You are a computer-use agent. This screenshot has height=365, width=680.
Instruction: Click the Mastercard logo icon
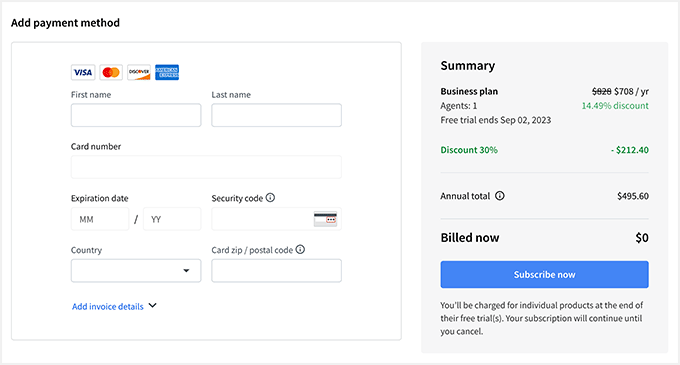[111, 72]
